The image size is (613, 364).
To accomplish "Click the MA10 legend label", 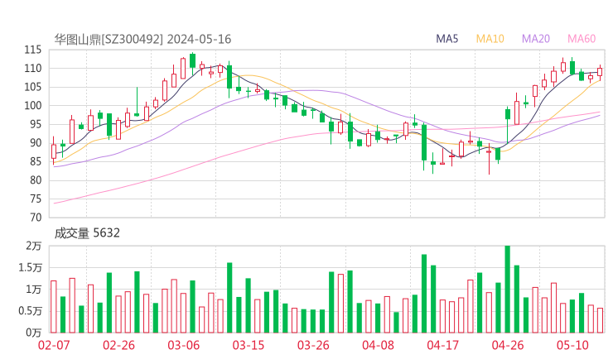I will click(490, 39).
